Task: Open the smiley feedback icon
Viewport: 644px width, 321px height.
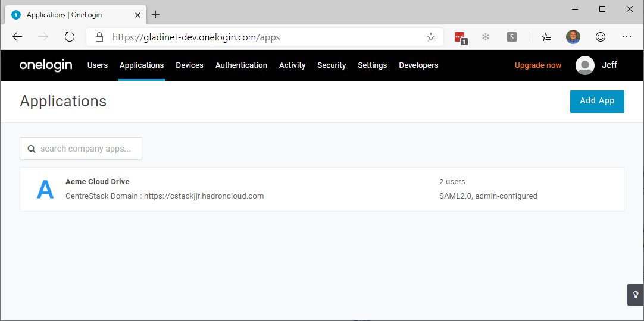Action: 600,37
